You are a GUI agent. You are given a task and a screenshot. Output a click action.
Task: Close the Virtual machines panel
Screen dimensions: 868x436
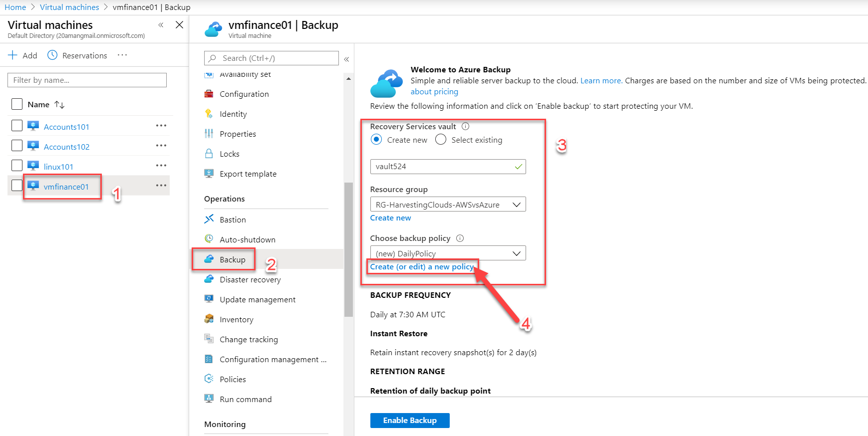pyautogui.click(x=180, y=25)
